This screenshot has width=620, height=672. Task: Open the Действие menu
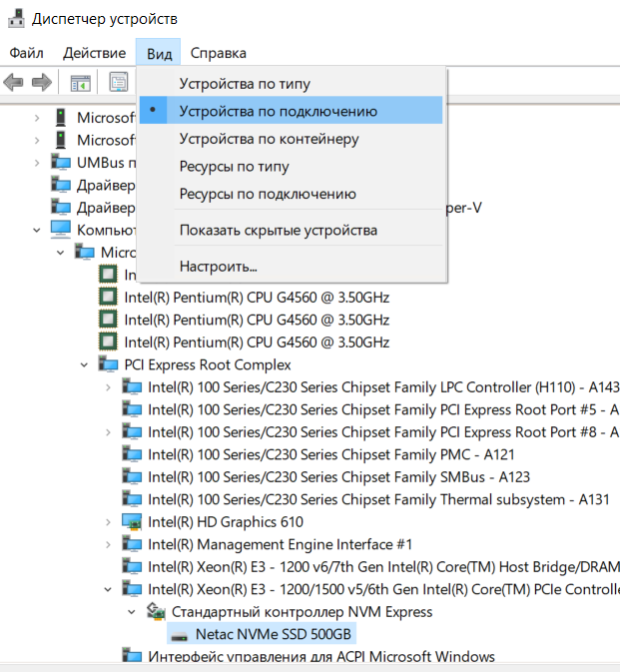click(x=94, y=52)
